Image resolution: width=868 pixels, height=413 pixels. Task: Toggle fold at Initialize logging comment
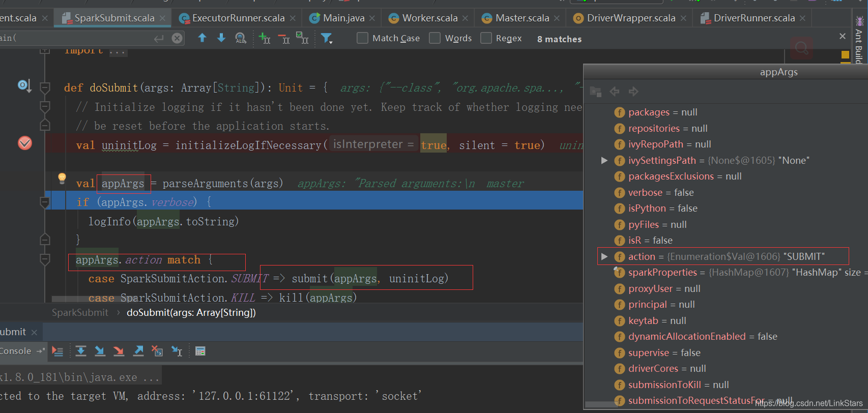(45, 107)
